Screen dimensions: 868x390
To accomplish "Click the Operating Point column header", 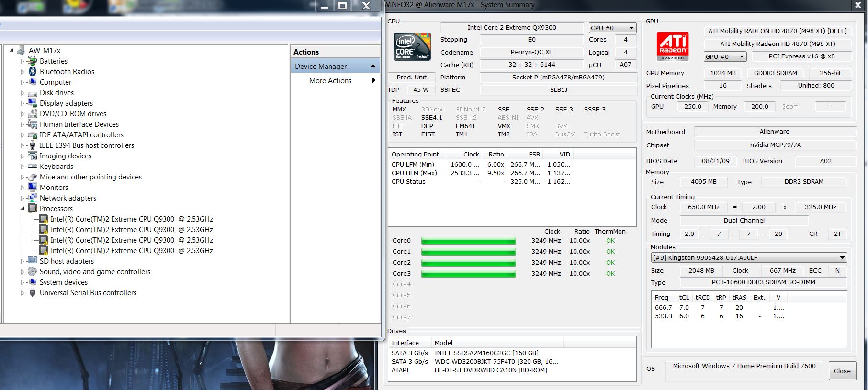I will pyautogui.click(x=417, y=154).
